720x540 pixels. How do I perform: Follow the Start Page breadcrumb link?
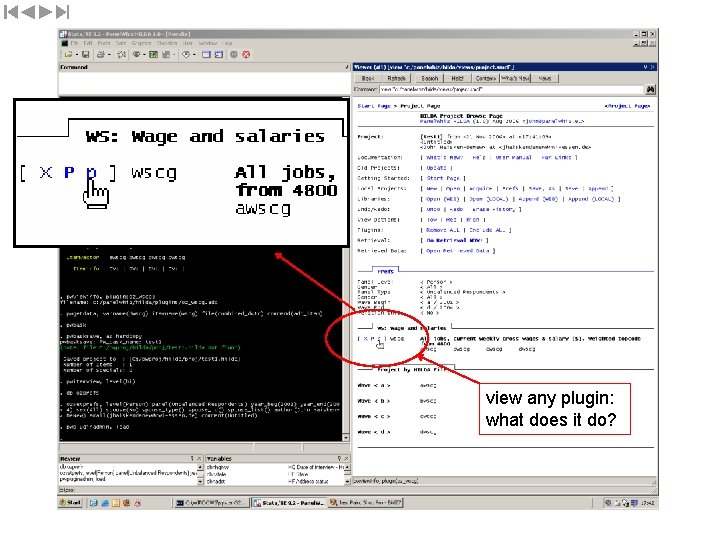point(373,106)
